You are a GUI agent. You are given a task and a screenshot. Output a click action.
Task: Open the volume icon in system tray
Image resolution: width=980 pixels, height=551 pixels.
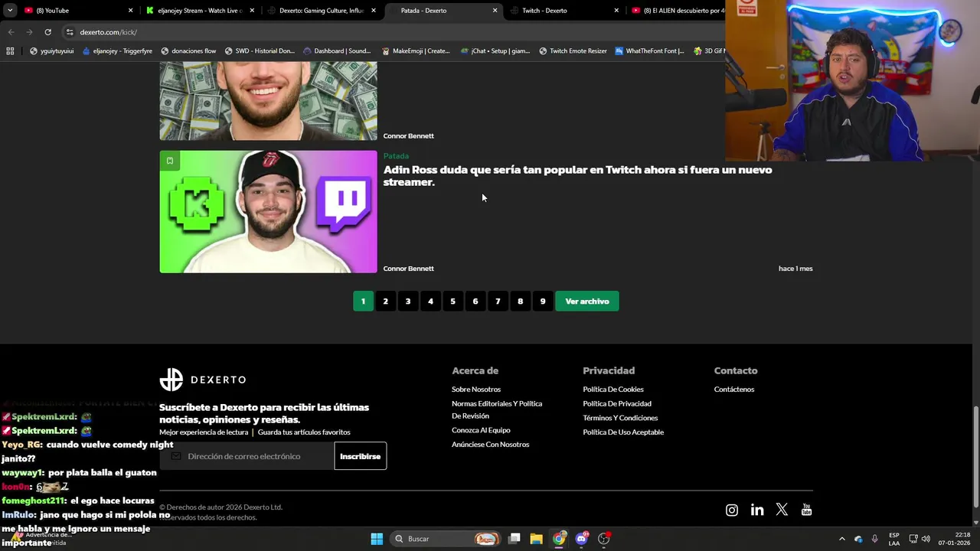[x=926, y=539]
